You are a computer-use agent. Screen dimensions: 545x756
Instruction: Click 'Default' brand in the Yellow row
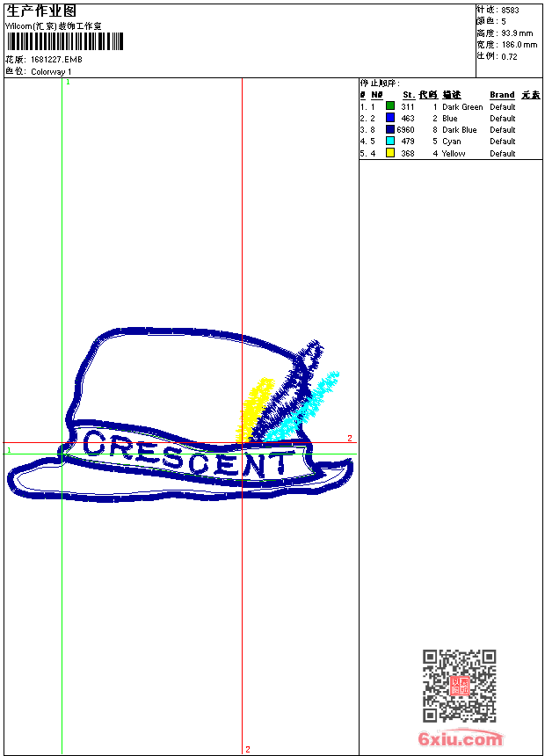(x=503, y=153)
